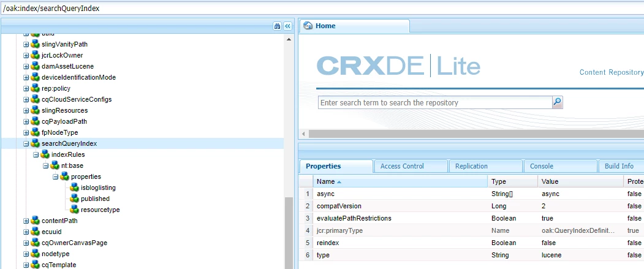Viewport: 644px width, 269px height.
Task: Select the reindex property name
Action: pos(327,243)
